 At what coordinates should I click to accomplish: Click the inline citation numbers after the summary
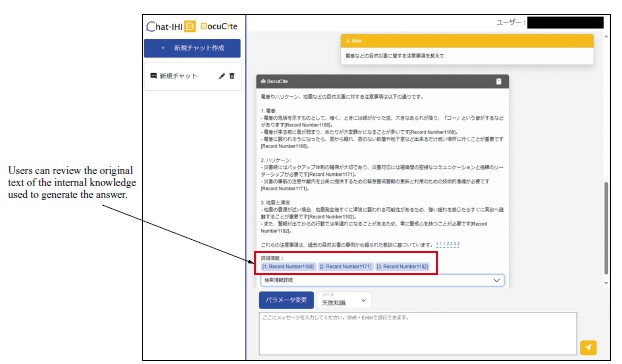coord(448,245)
